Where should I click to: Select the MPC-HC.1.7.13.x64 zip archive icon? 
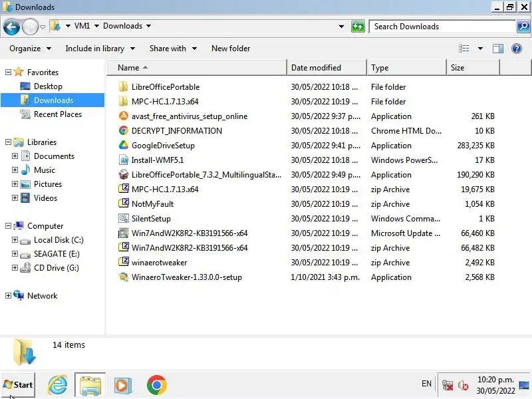click(124, 189)
